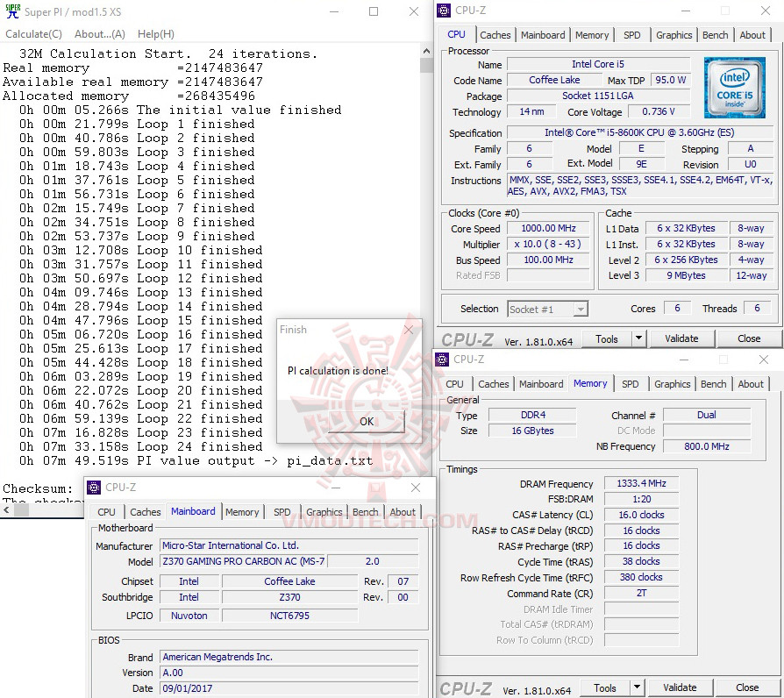Minimize the top CPU-Z CPU window
This screenshot has height=698, width=784.
[686, 11]
